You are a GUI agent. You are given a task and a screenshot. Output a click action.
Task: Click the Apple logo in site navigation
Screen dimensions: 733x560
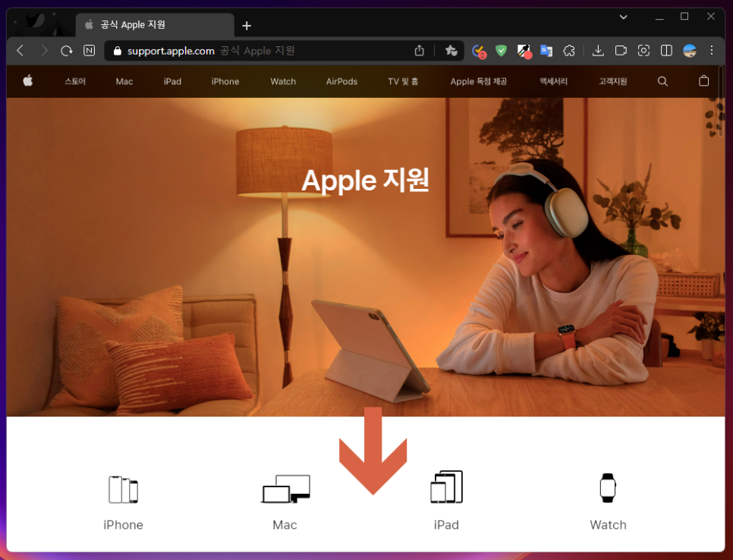click(x=28, y=81)
